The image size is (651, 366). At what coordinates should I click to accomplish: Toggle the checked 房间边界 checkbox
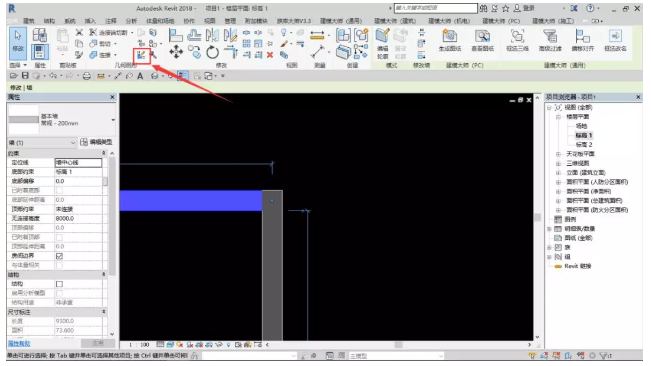(59, 256)
